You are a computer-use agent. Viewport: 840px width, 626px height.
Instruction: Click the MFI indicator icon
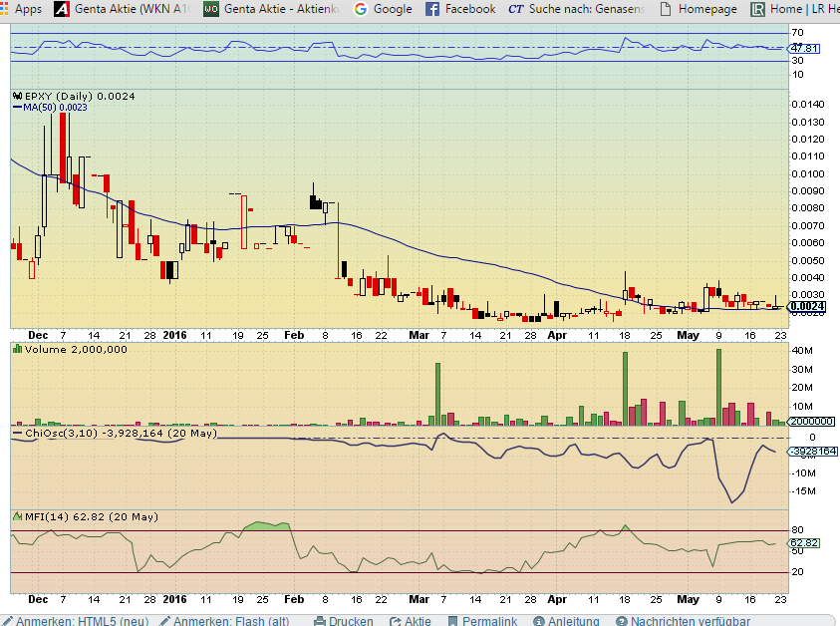(18, 516)
